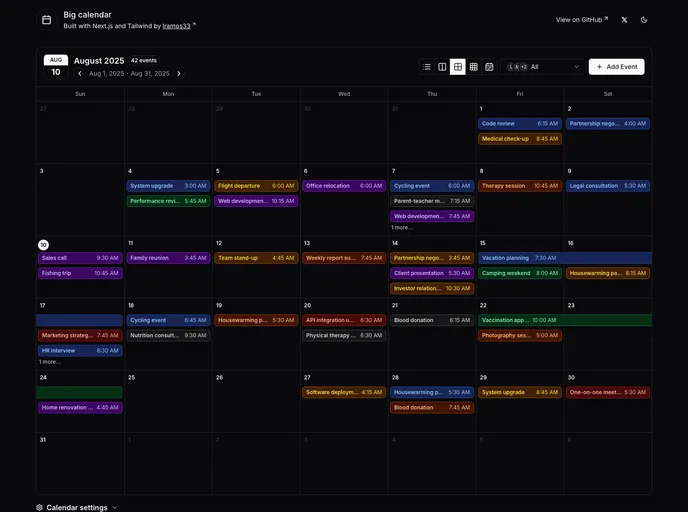
Task: Open Cycling event on Aug 7
Action: point(432,186)
